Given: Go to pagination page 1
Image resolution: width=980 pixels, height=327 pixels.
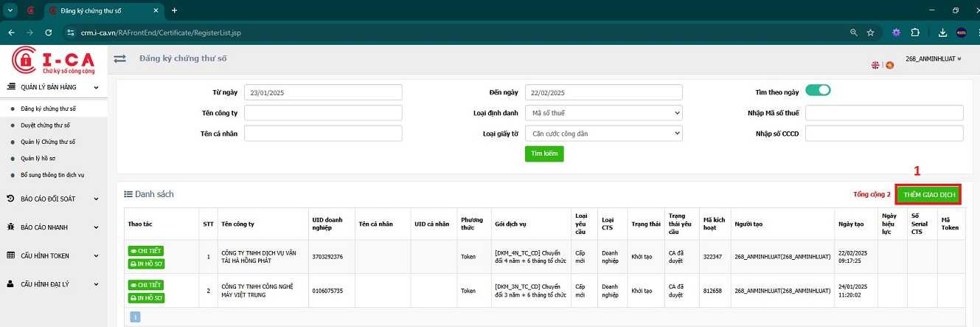Looking at the screenshot, I should (135, 317).
